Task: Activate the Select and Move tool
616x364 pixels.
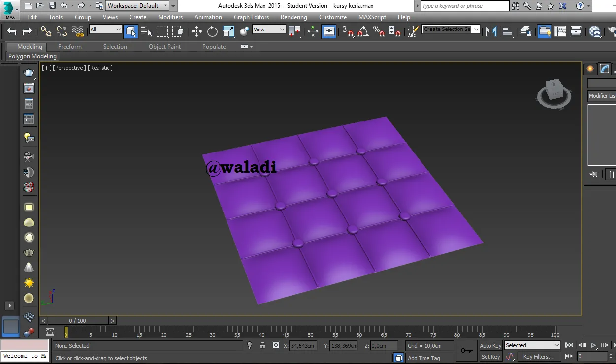Action: (196, 31)
